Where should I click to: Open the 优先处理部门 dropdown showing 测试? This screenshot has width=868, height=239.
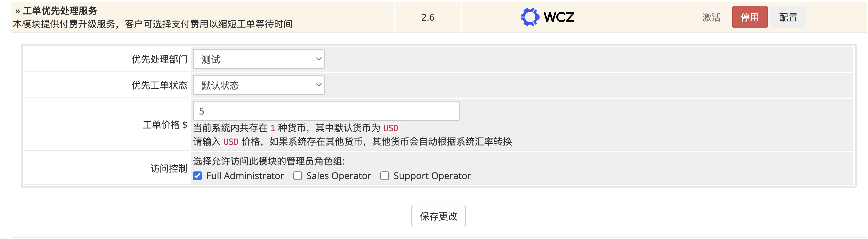point(258,59)
